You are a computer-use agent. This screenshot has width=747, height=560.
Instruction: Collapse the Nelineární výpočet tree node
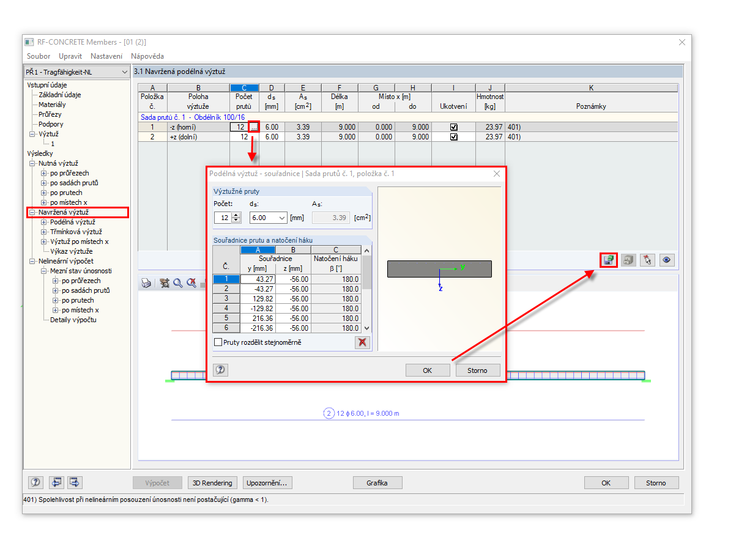pos(32,261)
